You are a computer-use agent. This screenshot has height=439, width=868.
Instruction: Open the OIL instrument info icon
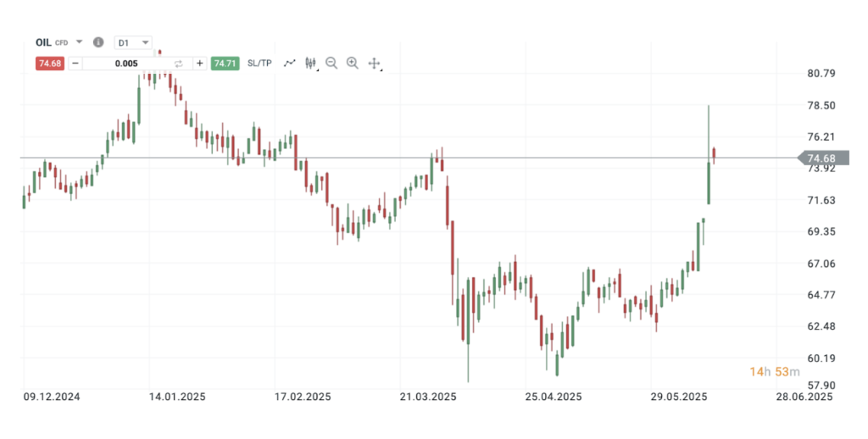pyautogui.click(x=98, y=42)
